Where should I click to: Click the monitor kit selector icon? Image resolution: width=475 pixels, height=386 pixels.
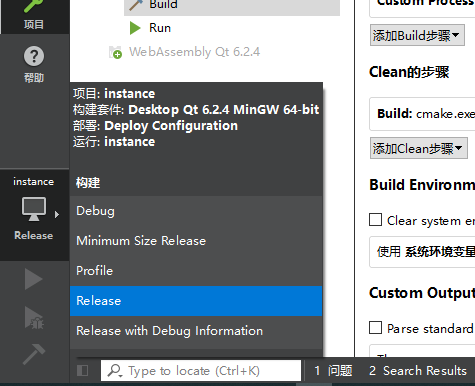tap(34, 209)
